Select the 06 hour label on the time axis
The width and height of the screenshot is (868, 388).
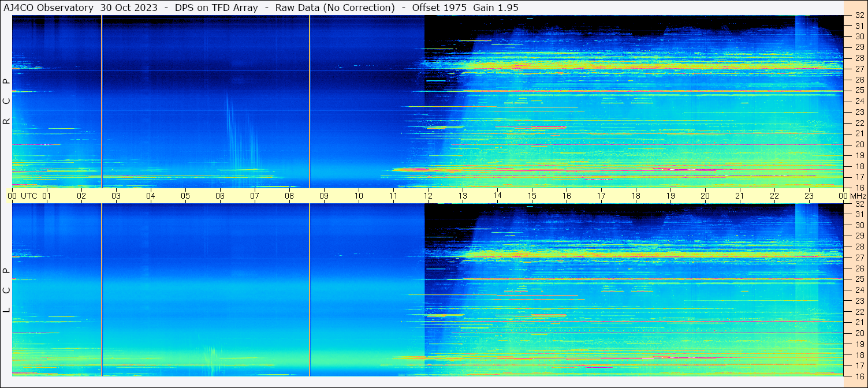220,196
